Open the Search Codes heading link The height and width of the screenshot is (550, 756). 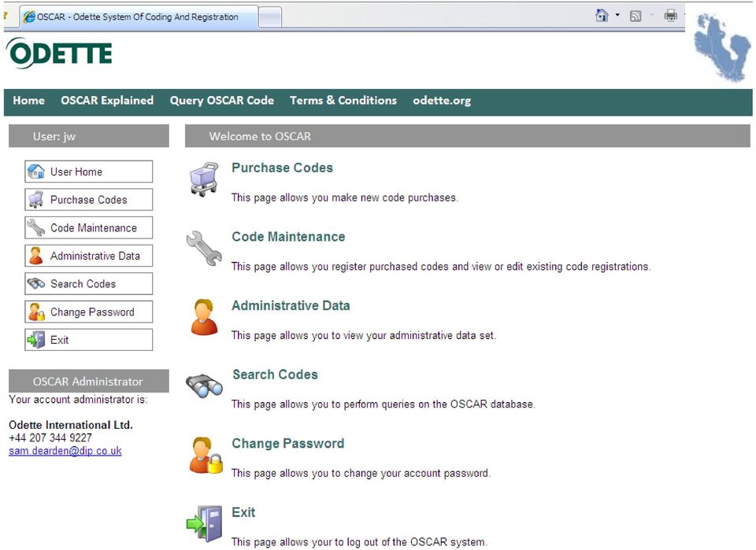tap(275, 375)
